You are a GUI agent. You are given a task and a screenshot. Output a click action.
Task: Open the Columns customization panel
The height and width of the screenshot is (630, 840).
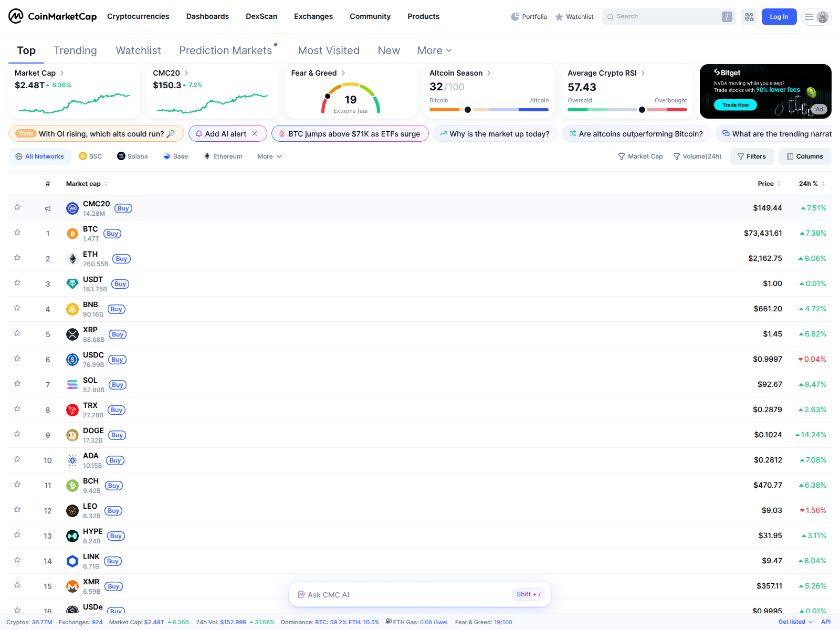pos(805,156)
